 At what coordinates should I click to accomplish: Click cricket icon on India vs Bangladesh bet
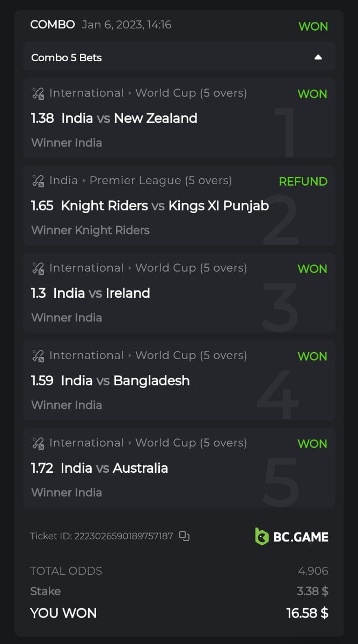(x=38, y=356)
